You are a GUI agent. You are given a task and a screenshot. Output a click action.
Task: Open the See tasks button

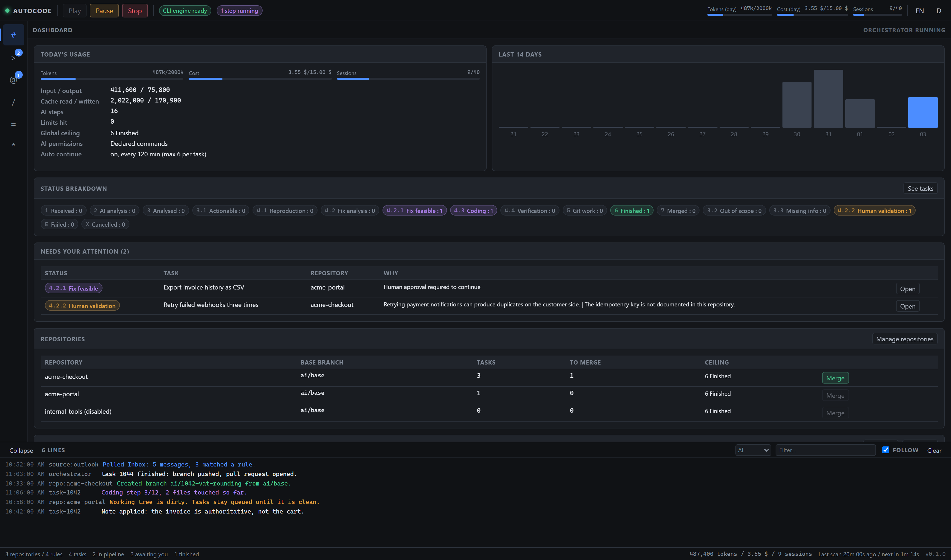pos(920,188)
